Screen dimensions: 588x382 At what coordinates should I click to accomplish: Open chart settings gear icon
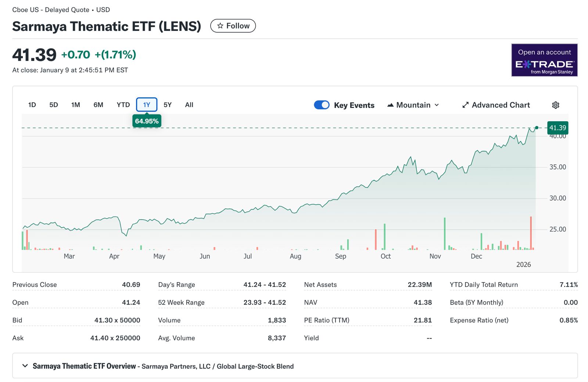[555, 105]
